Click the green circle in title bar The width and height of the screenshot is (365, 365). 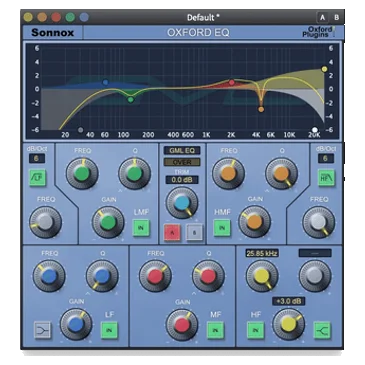coord(70,17)
